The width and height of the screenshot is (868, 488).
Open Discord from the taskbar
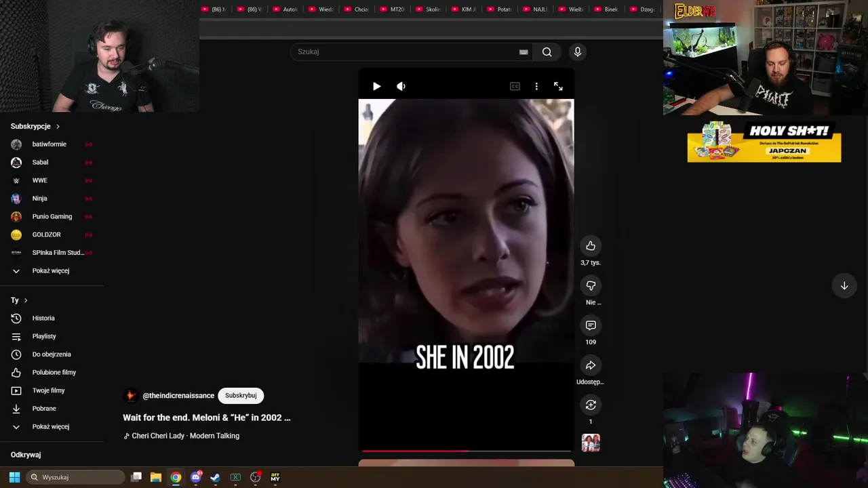[x=196, y=477]
